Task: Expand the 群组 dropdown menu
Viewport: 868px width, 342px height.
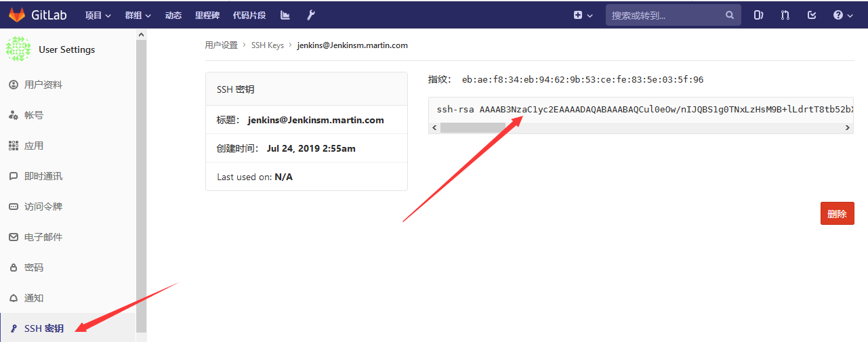Action: coord(138,15)
